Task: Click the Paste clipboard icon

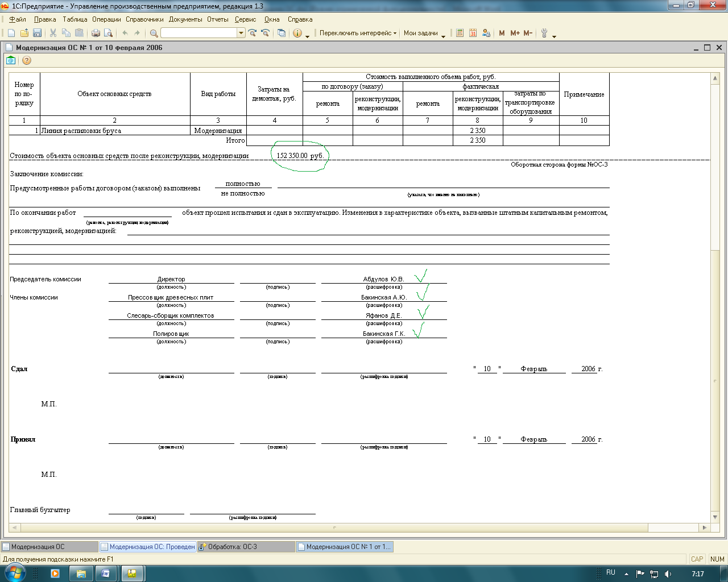Action: [80, 33]
